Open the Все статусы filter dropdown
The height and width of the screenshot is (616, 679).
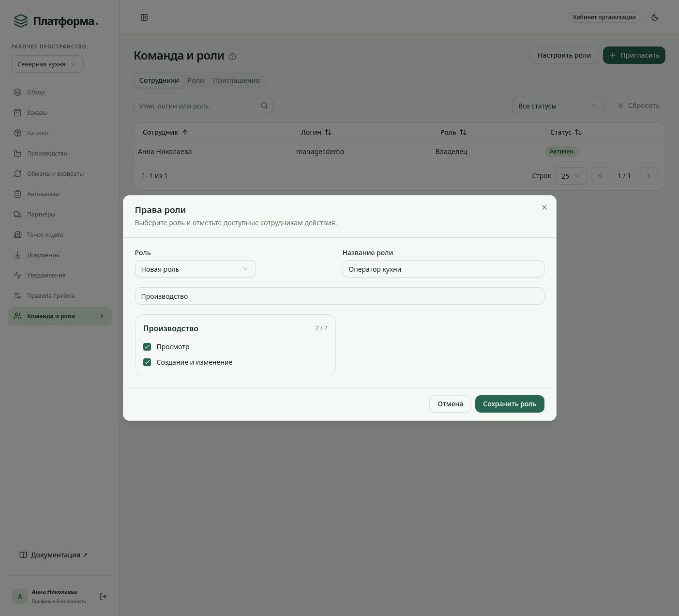(558, 106)
